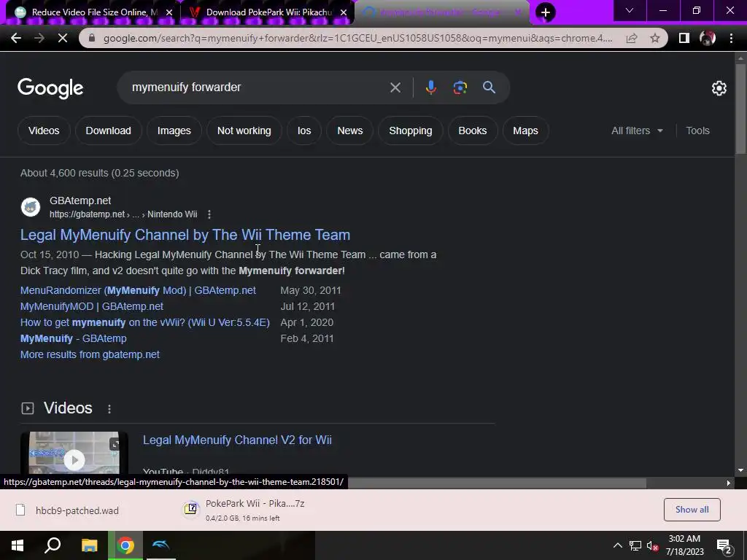Open the Windows Start menu
Screen dimensions: 747x560
click(x=18, y=545)
